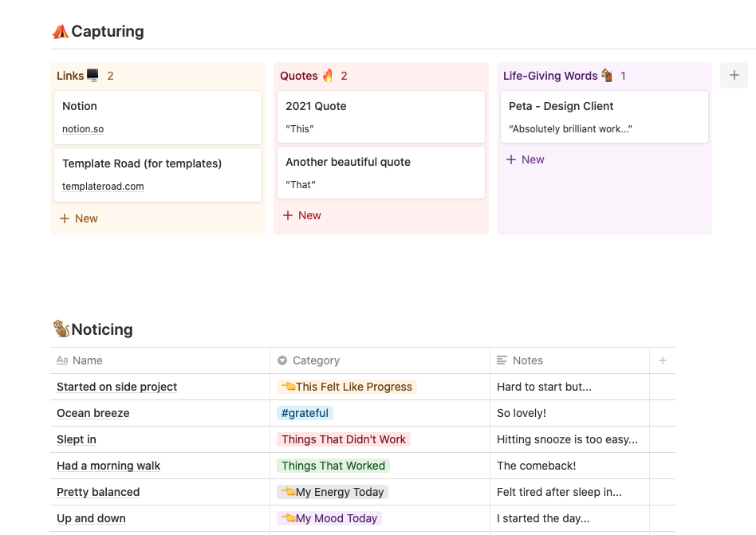Open the Notes column header menu
The height and width of the screenshot is (535, 756).
(x=528, y=360)
